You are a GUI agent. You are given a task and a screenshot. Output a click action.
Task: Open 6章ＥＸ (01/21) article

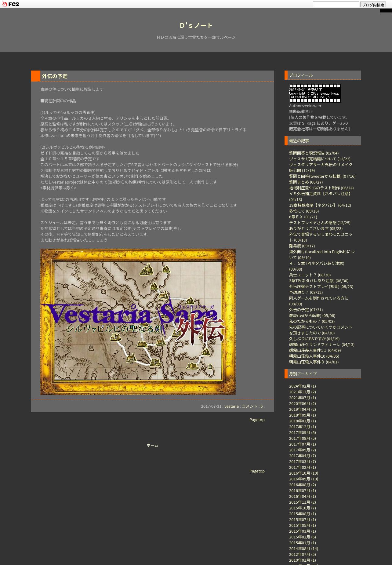tap(303, 217)
